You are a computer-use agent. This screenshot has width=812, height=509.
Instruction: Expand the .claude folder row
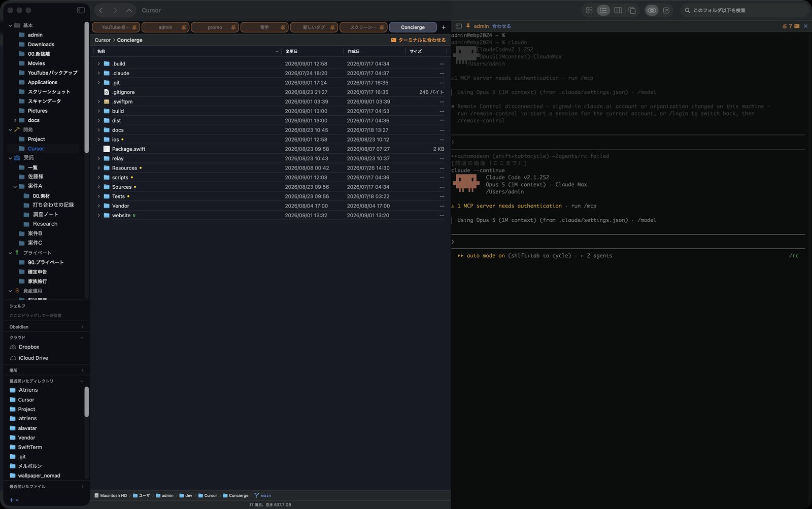point(99,73)
